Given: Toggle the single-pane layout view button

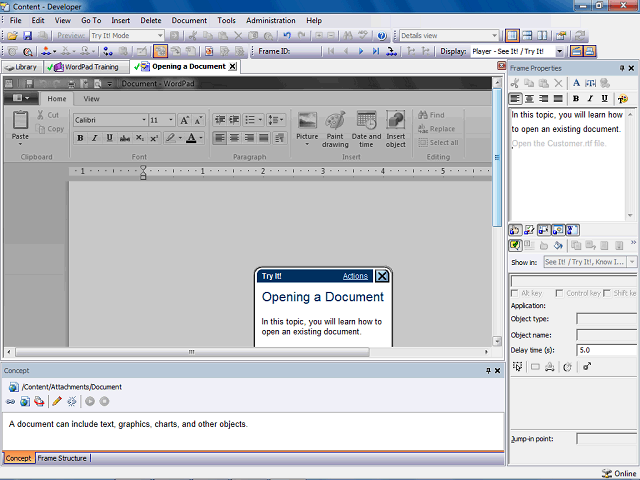Looking at the screenshot, I should coord(512,36).
